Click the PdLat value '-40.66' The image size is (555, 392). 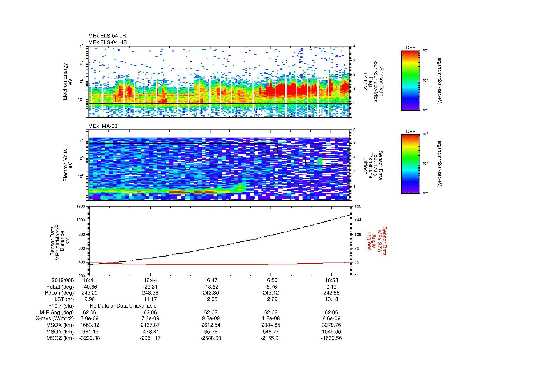click(x=90, y=287)
